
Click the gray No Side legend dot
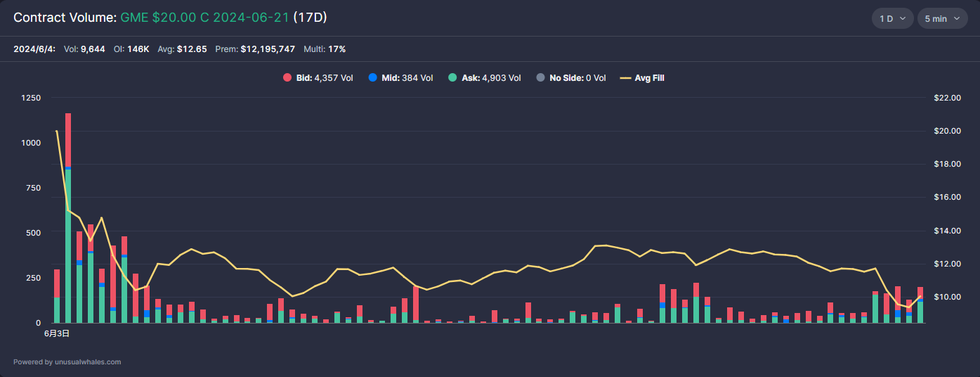(540, 78)
